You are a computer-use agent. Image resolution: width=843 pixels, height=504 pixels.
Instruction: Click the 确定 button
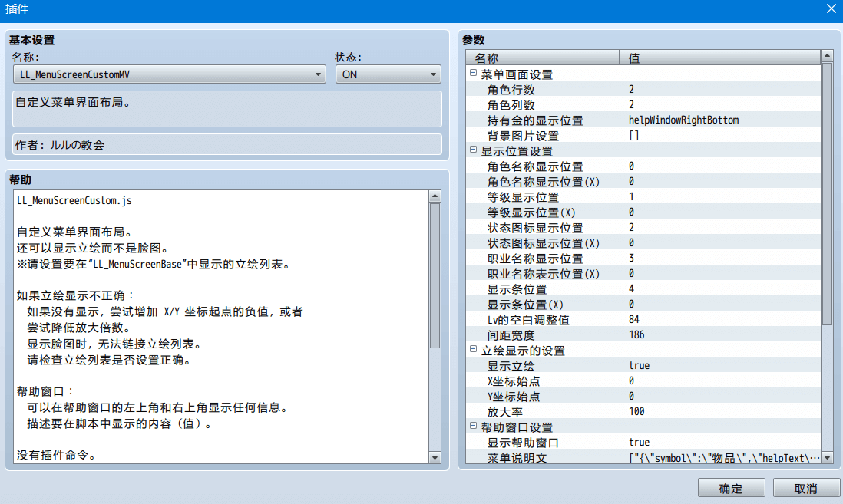[x=731, y=488]
